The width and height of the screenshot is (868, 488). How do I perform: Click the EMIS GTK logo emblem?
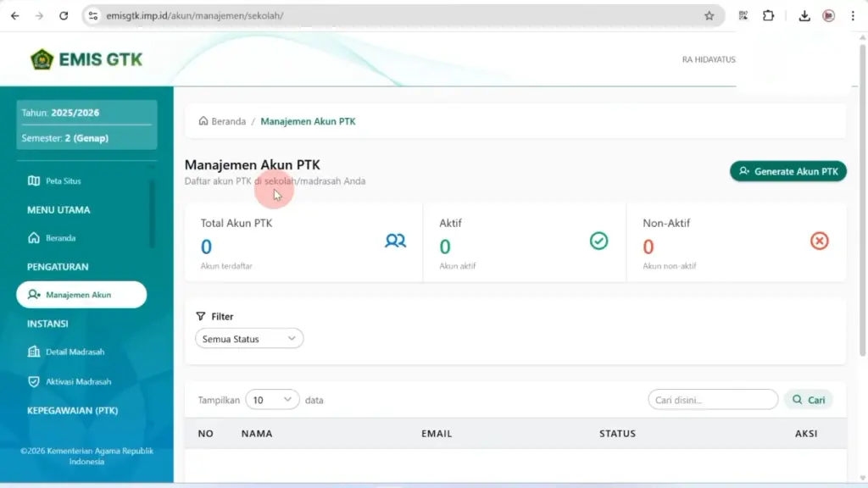(x=42, y=59)
